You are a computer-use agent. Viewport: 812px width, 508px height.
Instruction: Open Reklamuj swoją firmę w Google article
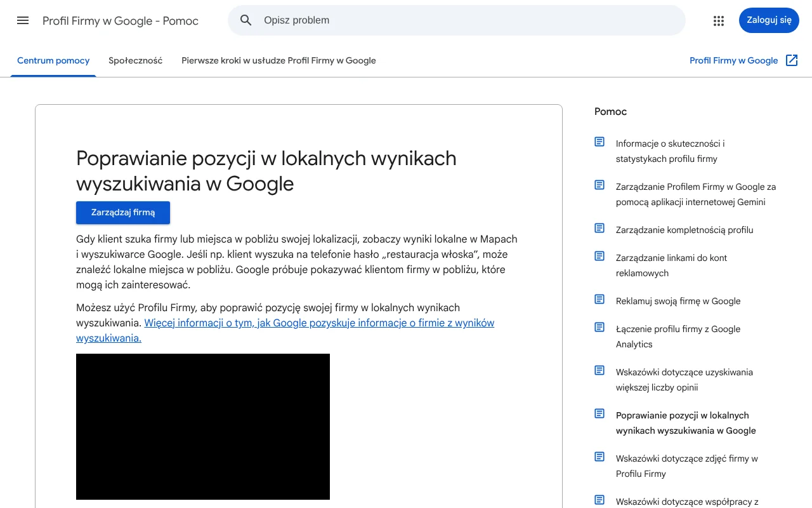click(x=678, y=301)
